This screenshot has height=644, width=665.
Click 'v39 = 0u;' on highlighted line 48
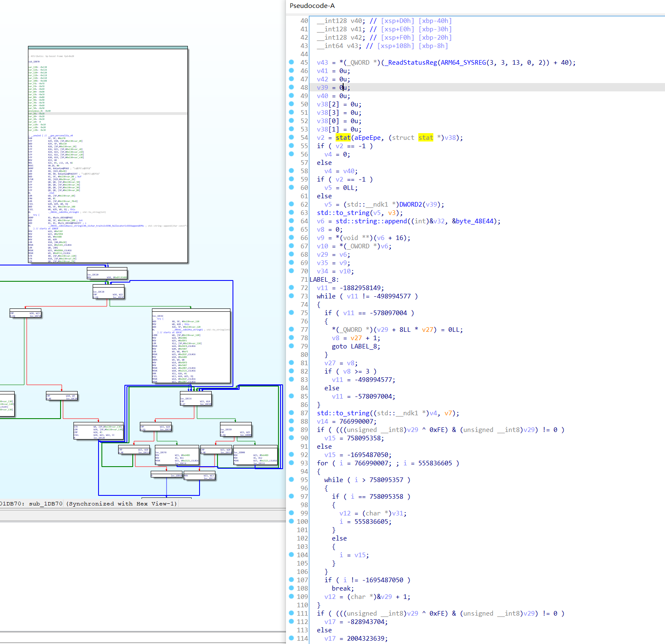pyautogui.click(x=334, y=88)
